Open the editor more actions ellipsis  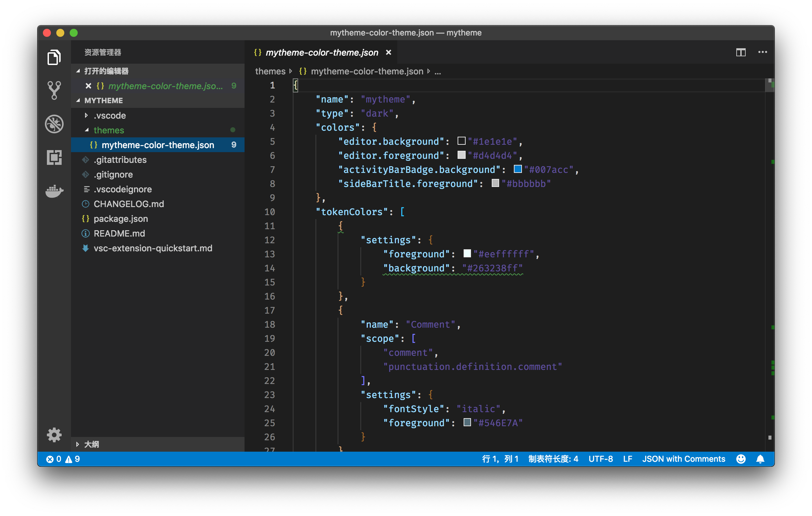pyautogui.click(x=762, y=52)
